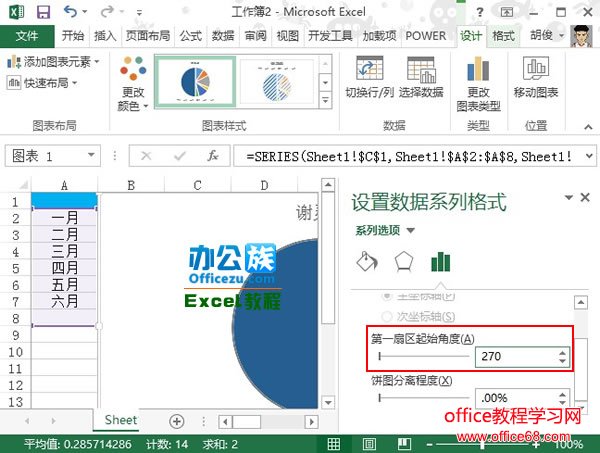600x453 pixels.
Task: Add a new sheet with plus button
Action: tap(176, 421)
